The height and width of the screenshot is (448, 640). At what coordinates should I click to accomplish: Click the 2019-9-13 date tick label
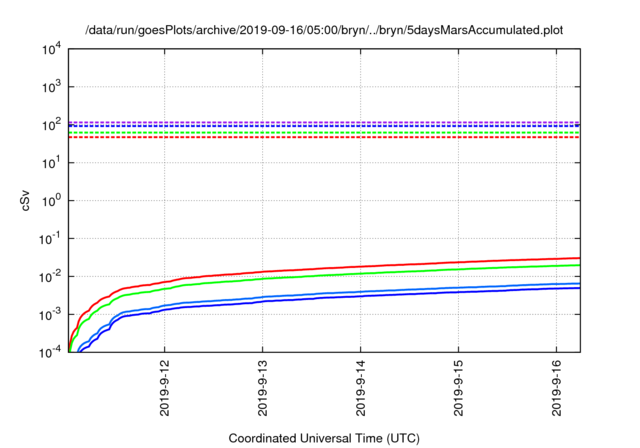point(262,388)
